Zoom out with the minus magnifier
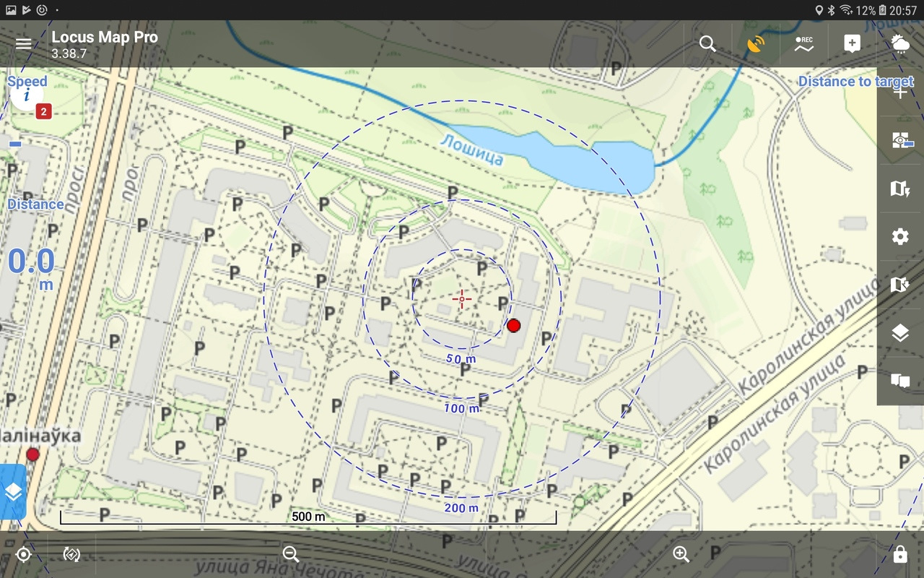This screenshot has width=924, height=578. (x=291, y=554)
